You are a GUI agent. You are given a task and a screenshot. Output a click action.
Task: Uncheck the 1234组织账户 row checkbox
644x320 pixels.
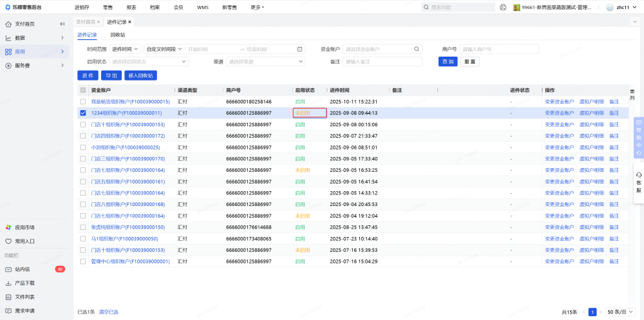[x=82, y=113]
